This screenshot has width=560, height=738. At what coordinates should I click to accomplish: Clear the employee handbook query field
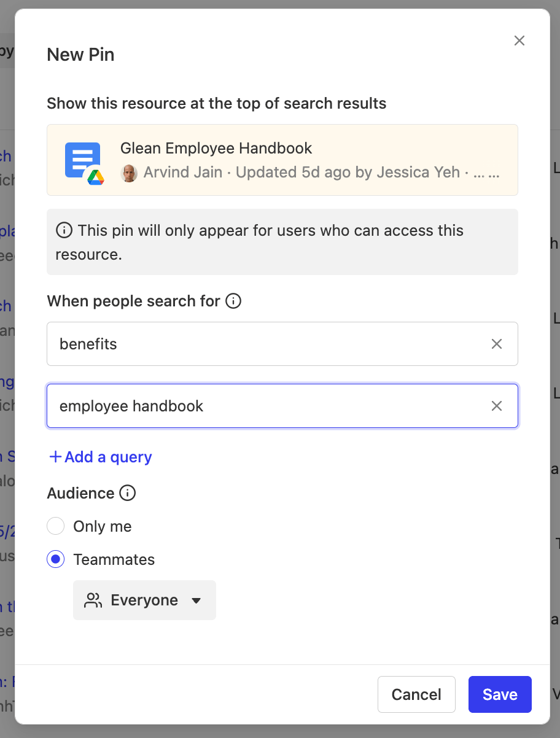(x=497, y=406)
